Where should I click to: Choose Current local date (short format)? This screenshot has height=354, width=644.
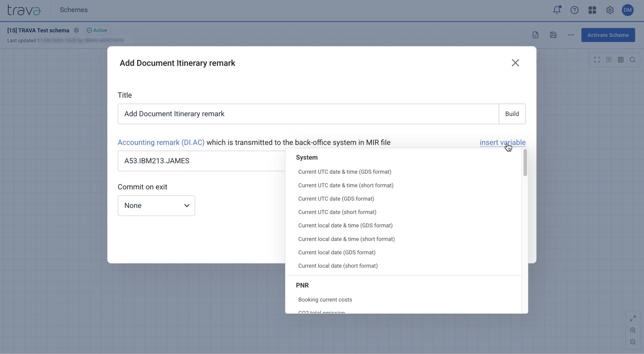pyautogui.click(x=338, y=266)
